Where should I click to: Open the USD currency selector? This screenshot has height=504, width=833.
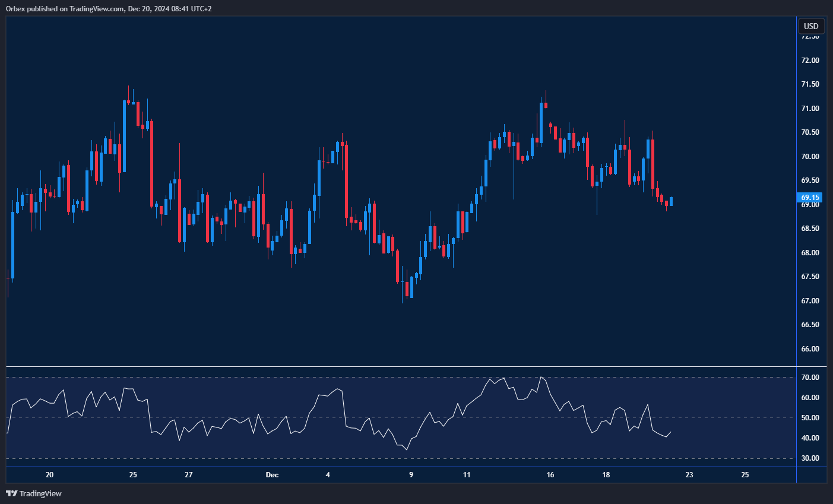pyautogui.click(x=810, y=26)
